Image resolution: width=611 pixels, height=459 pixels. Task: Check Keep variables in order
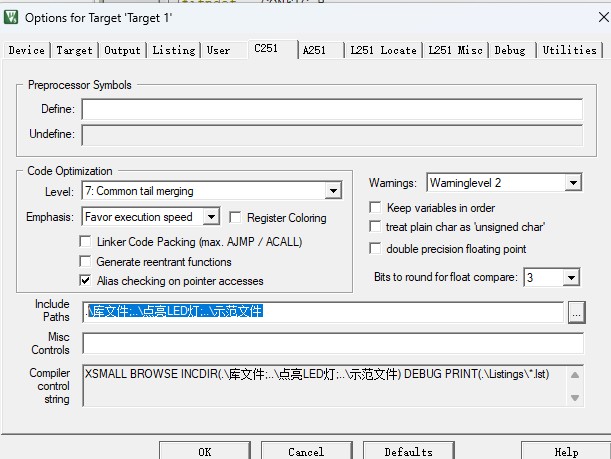click(x=376, y=208)
